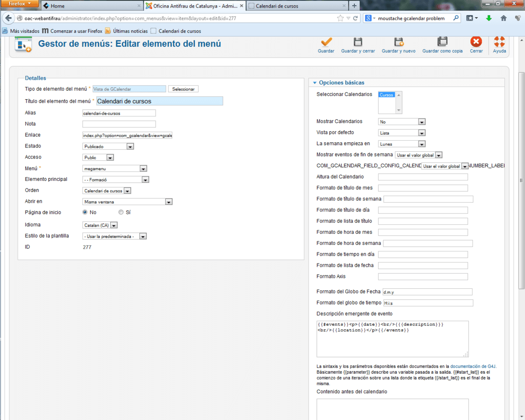Click the Alias input field
This screenshot has width=525, height=420.
(119, 113)
